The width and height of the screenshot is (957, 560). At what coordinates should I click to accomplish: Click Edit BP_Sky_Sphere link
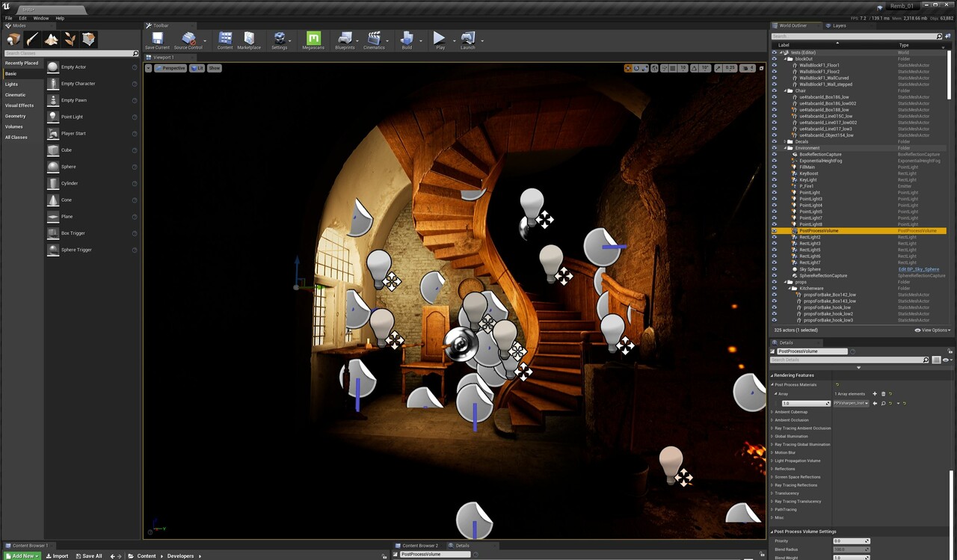918,269
